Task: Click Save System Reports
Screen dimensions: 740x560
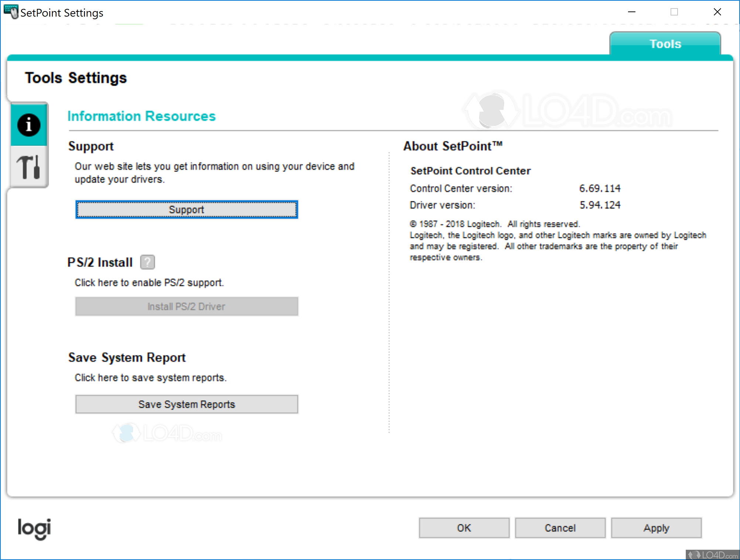Action: 187,404
